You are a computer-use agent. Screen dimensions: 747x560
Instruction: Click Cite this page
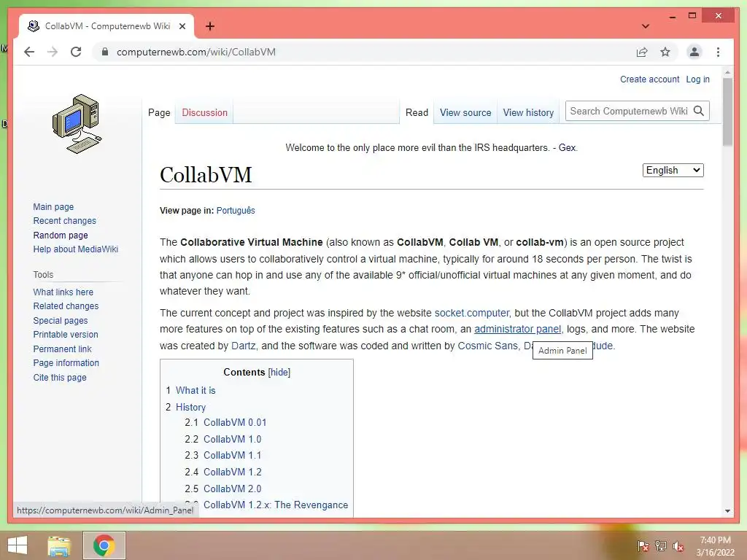[60, 377]
